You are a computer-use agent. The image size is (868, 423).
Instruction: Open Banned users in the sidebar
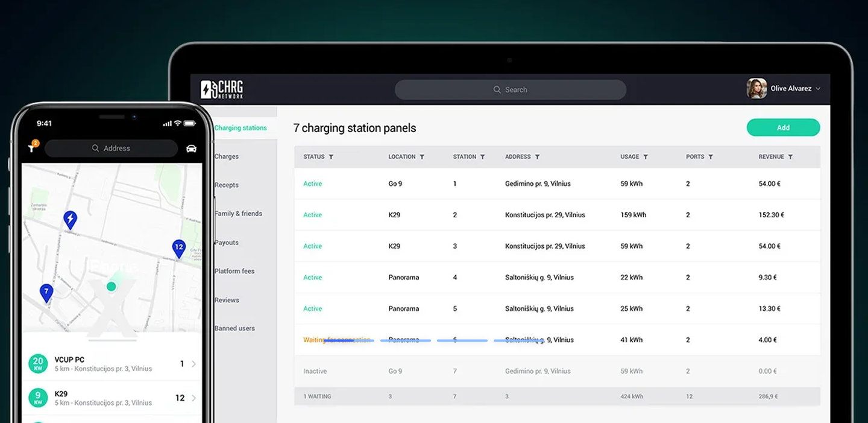coord(234,329)
